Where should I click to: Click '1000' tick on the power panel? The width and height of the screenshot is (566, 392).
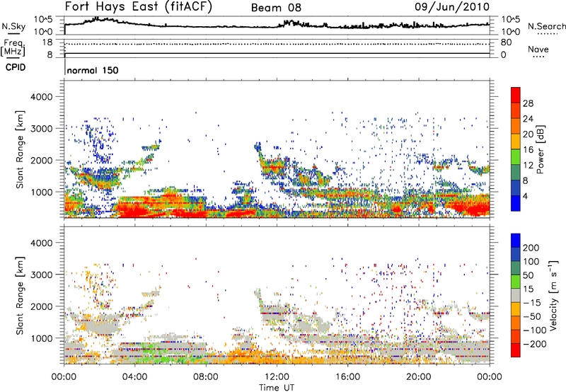tap(41, 192)
